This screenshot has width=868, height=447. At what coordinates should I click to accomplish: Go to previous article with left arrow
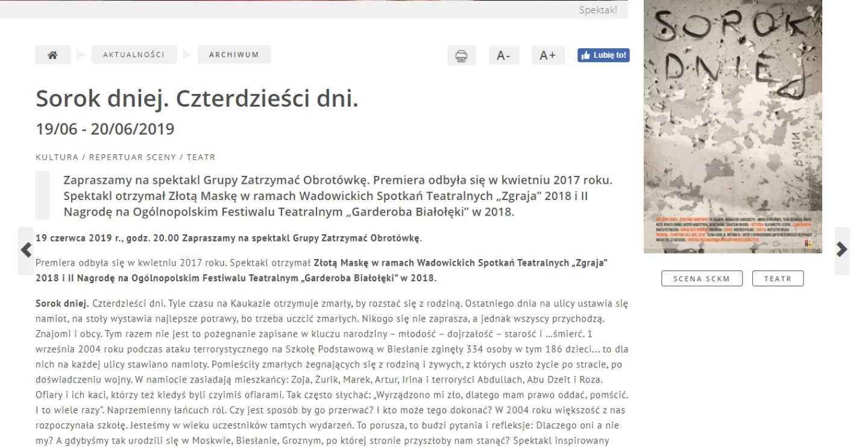[x=26, y=250]
